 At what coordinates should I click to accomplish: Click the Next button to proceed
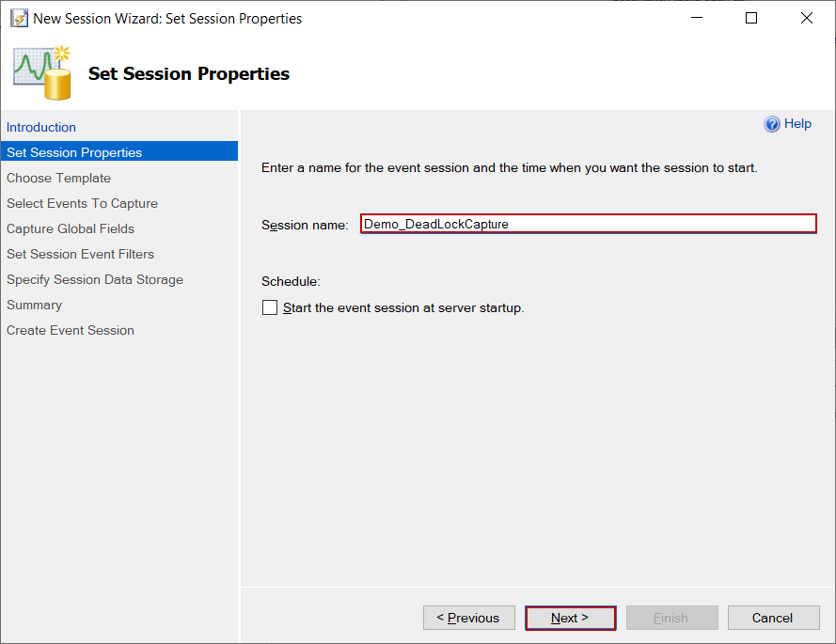(x=570, y=618)
